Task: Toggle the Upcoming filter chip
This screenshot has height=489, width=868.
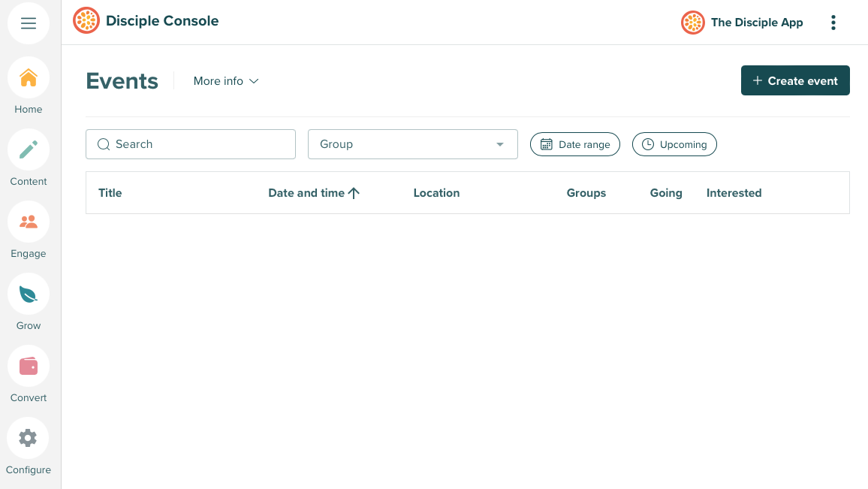Action: (674, 144)
